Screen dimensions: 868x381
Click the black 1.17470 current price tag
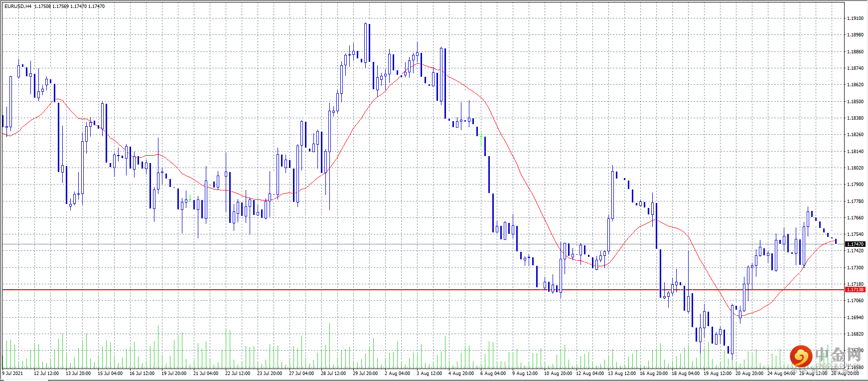(x=855, y=244)
